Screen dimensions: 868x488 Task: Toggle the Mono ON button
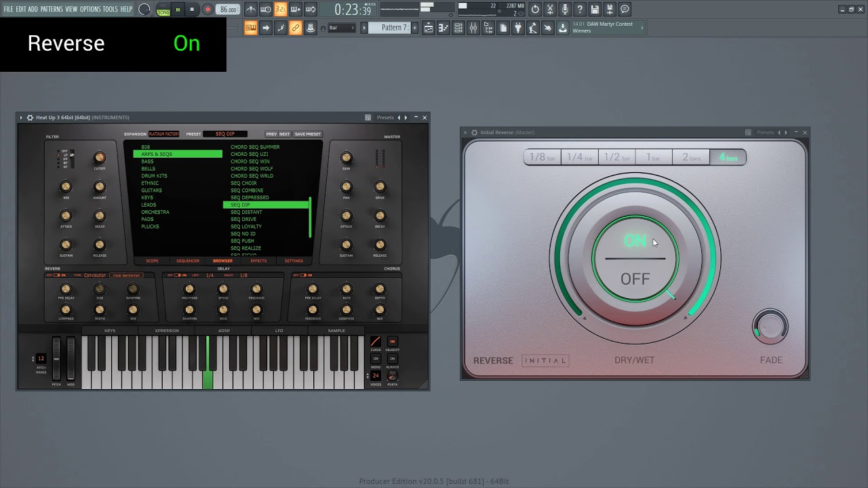[x=376, y=359]
